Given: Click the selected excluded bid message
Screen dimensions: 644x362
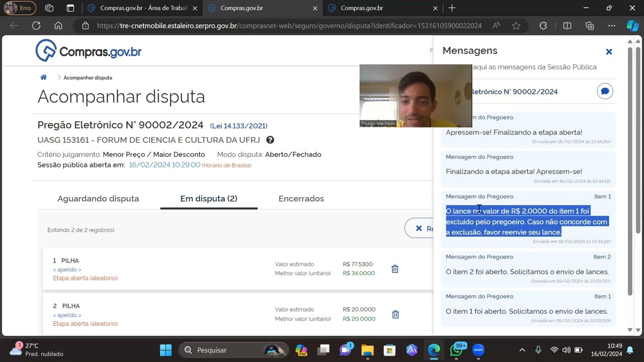Looking at the screenshot, I should 527,221.
